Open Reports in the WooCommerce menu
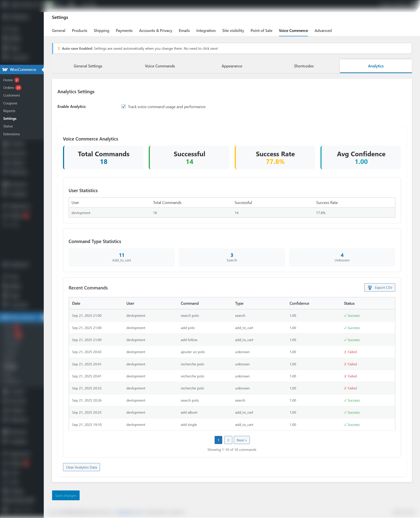420x518 pixels. 9,111
